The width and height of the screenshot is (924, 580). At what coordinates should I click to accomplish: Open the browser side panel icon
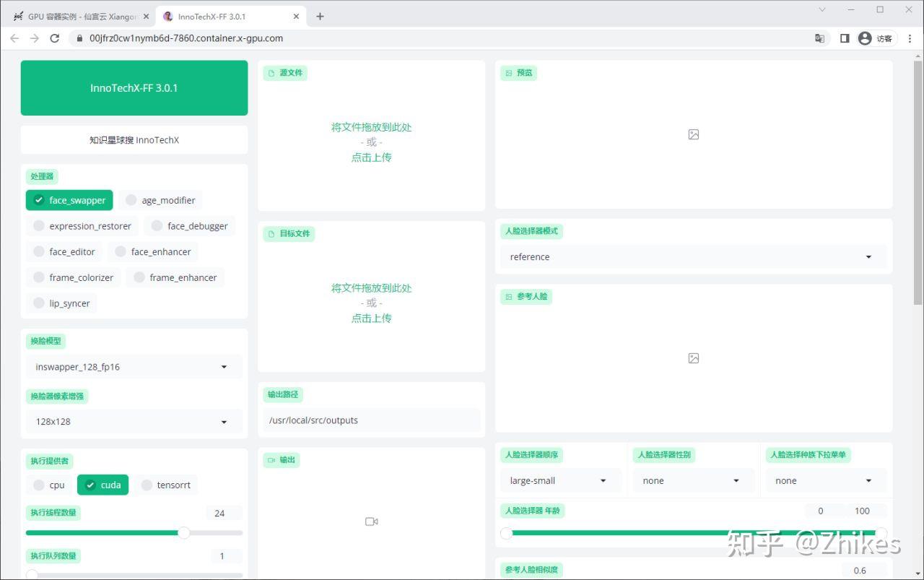(x=844, y=38)
